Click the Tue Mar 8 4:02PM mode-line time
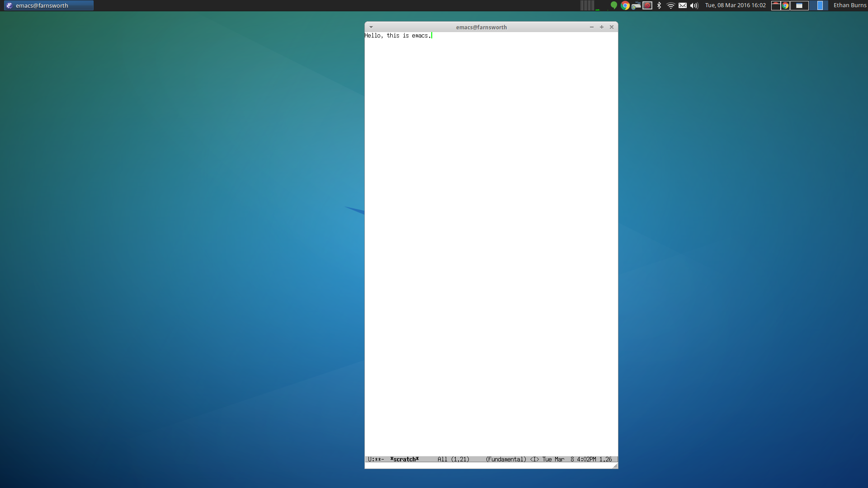Image resolution: width=868 pixels, height=488 pixels. (569, 459)
